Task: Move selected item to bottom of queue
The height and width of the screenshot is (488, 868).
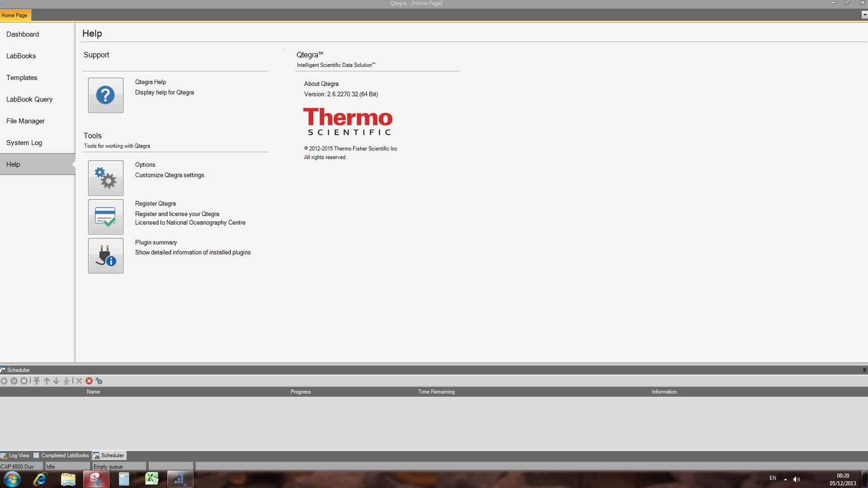Action: (x=66, y=381)
